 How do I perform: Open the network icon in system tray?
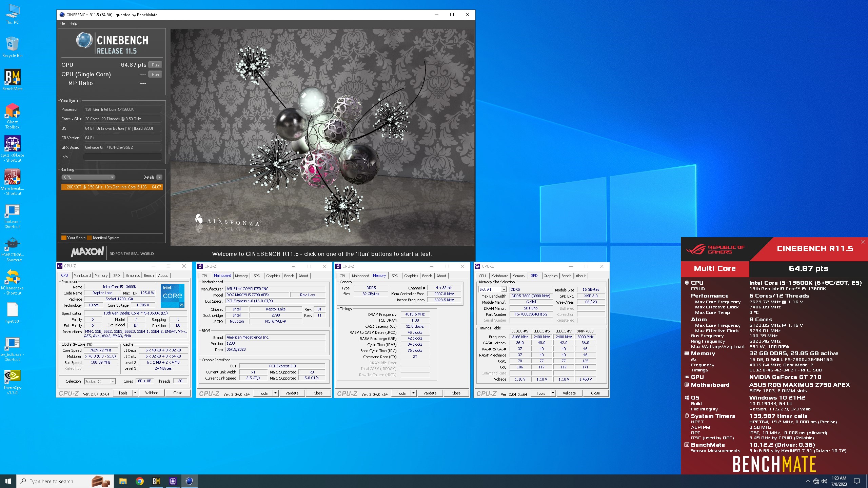(816, 481)
